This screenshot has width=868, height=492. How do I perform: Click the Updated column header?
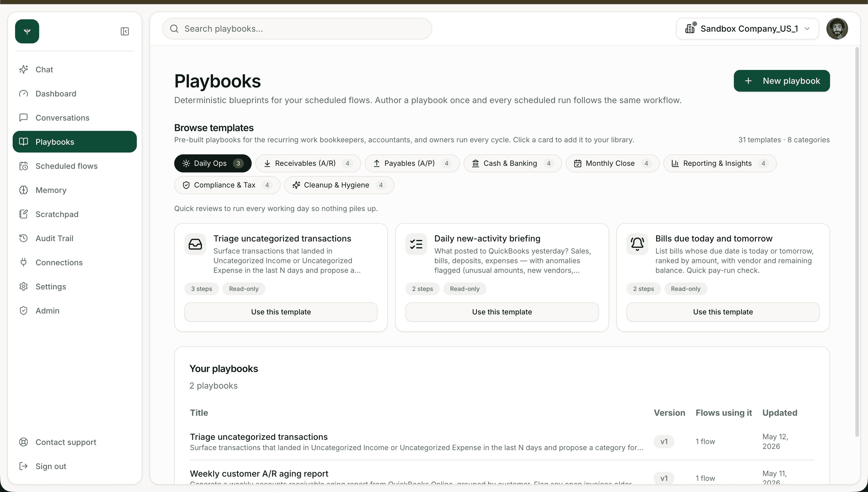tap(780, 413)
